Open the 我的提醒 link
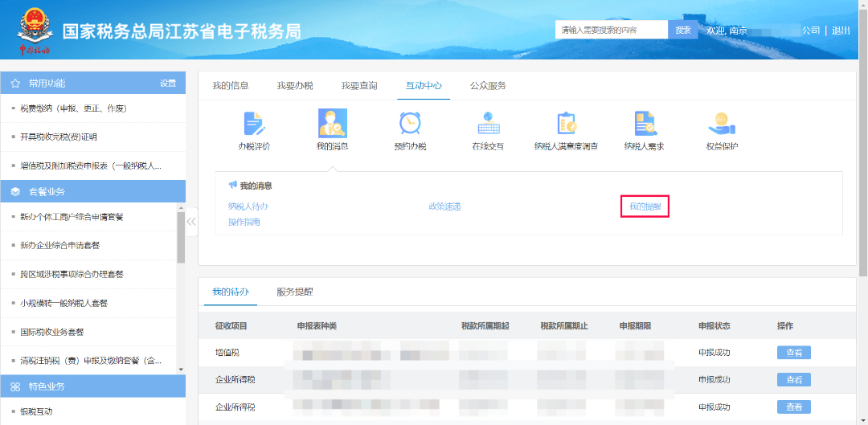Screen dimensions: 868x425 pos(645,207)
